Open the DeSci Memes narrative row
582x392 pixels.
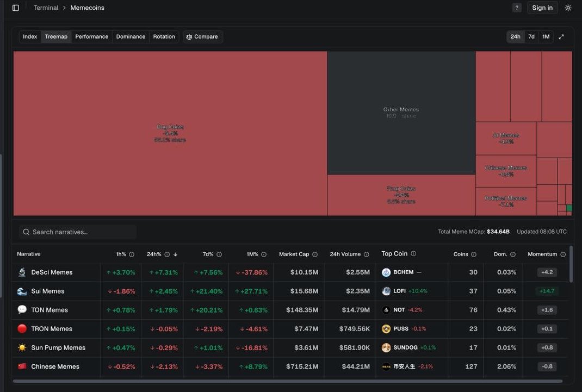coord(290,272)
